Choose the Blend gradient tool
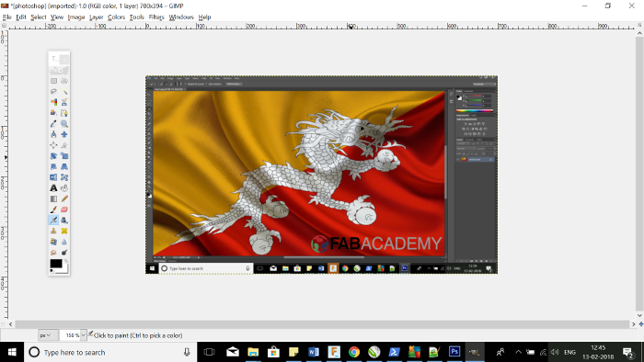 pyautogui.click(x=53, y=198)
